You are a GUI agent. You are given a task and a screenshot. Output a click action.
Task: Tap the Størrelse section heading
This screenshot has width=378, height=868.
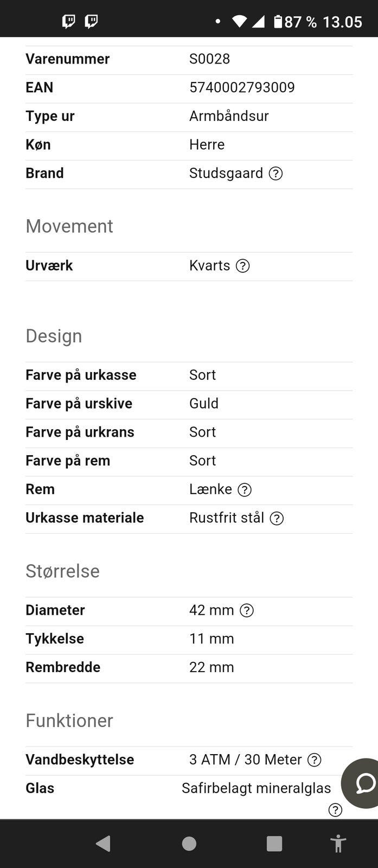point(62,571)
